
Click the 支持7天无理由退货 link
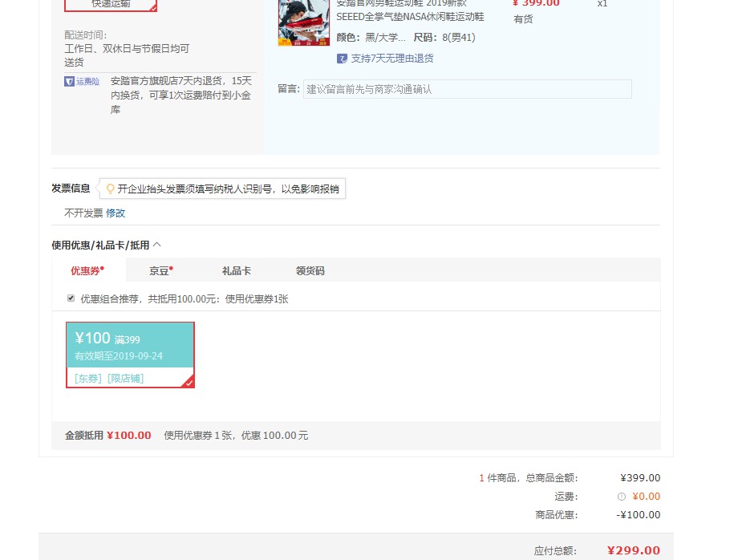coord(392,59)
